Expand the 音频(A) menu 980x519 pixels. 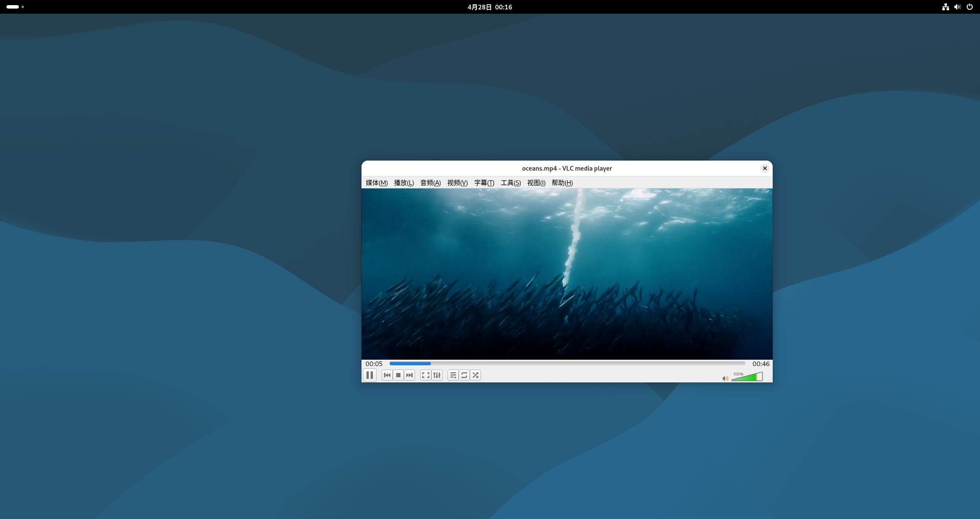click(430, 183)
